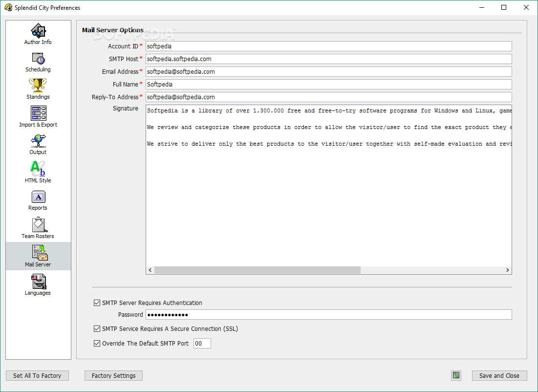The height and width of the screenshot is (392, 538).
Task: Click the green help icon
Action: (456, 375)
